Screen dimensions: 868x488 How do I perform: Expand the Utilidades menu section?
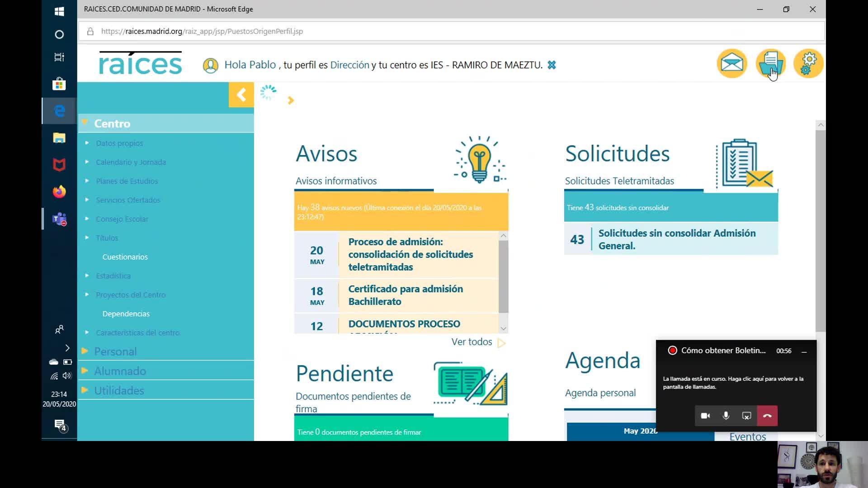point(119,390)
